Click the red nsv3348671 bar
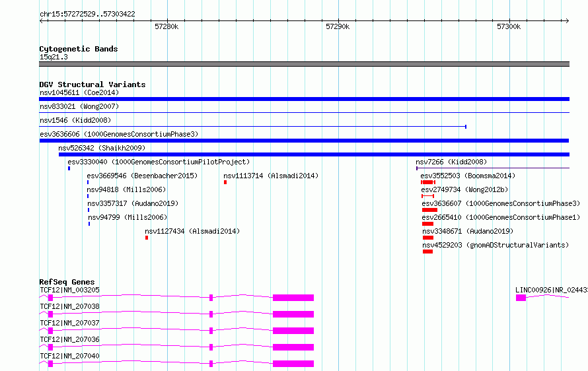The width and height of the screenshot is (588, 371). pos(428,238)
